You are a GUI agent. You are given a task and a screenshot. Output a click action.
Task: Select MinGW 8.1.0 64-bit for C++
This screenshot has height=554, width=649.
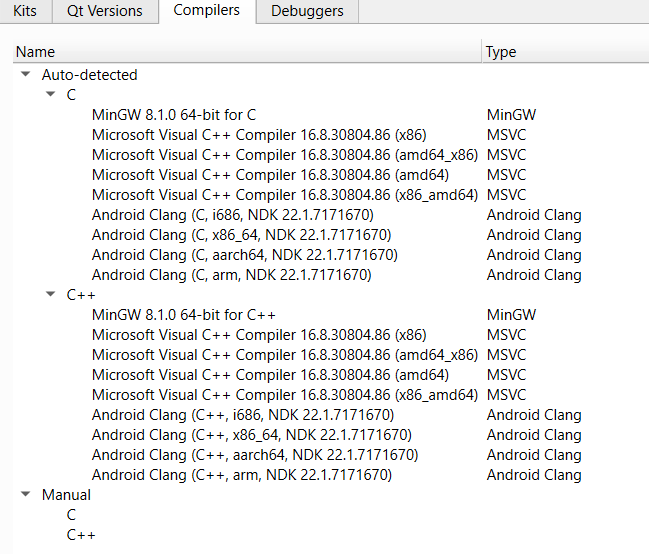183,315
